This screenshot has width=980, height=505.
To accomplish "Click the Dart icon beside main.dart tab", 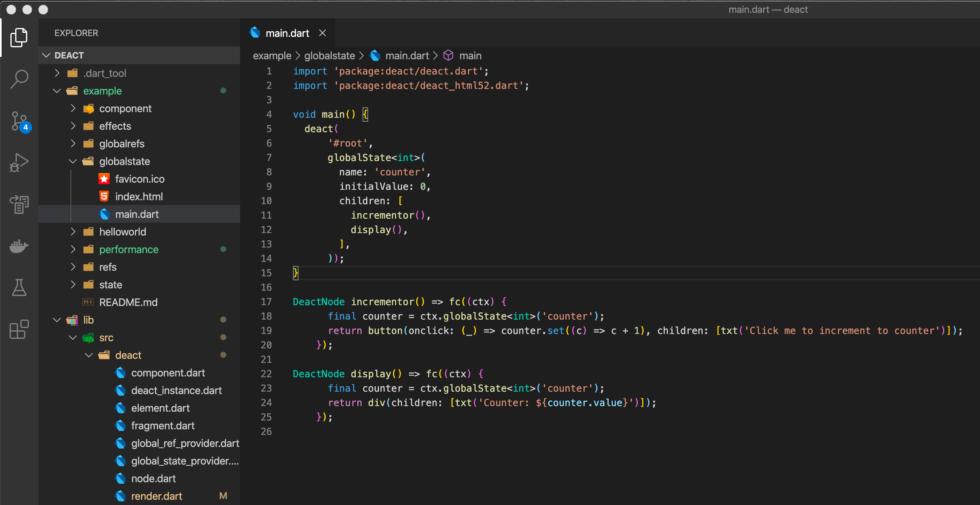I will coord(255,32).
